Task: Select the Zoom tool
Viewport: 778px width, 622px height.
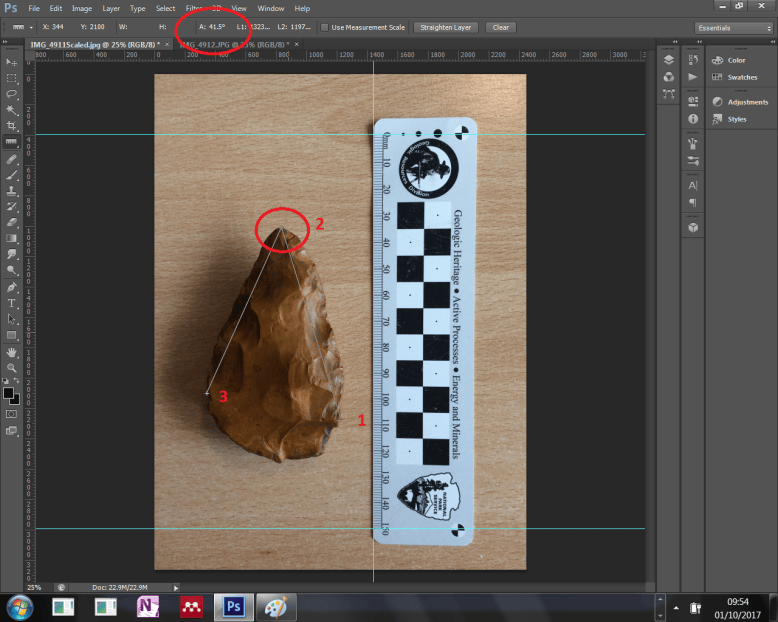Action: (11, 368)
